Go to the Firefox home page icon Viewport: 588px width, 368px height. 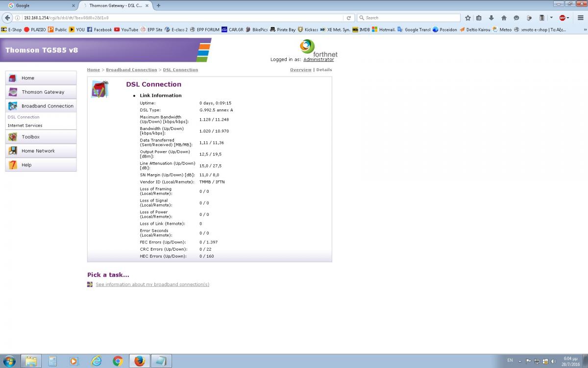pyautogui.click(x=504, y=18)
